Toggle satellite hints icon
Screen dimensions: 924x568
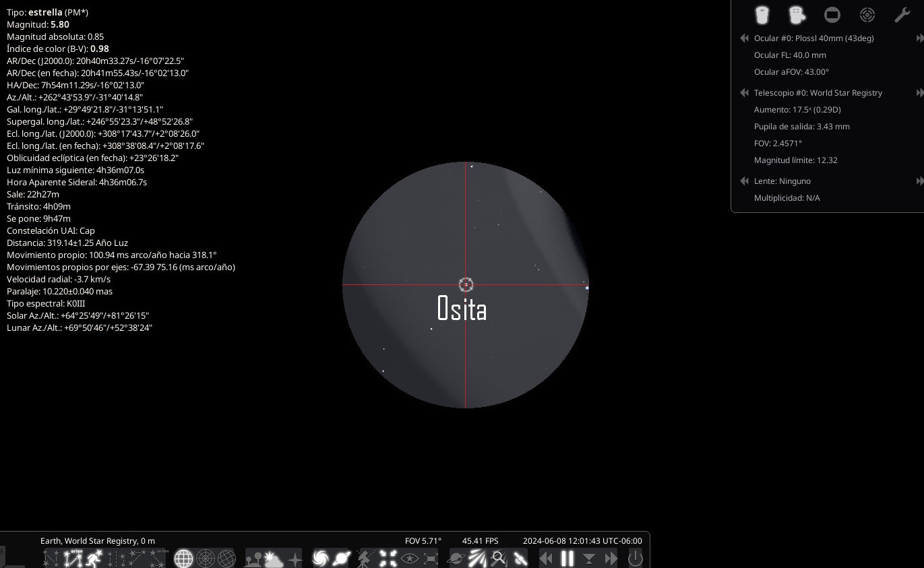click(519, 558)
